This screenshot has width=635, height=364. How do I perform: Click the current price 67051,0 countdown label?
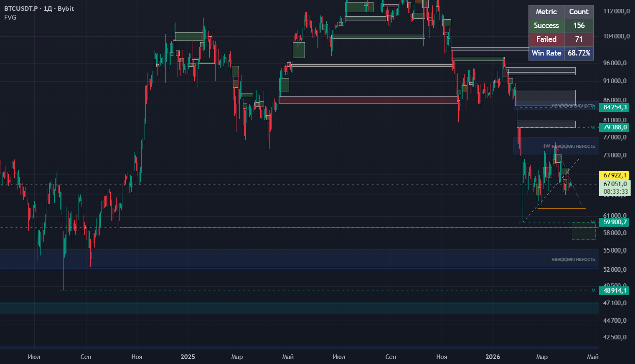click(615, 188)
